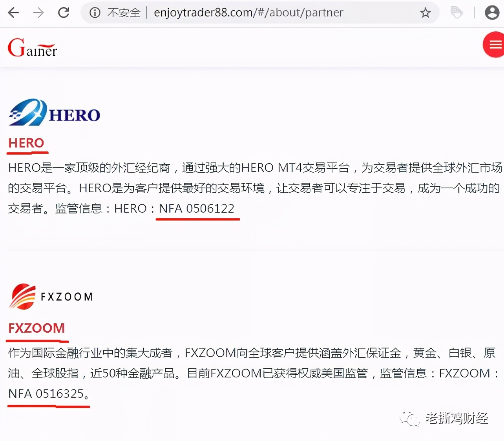504x441 pixels.
Task: Click the 老撕鸡财经 watermark
Action: [x=444, y=419]
